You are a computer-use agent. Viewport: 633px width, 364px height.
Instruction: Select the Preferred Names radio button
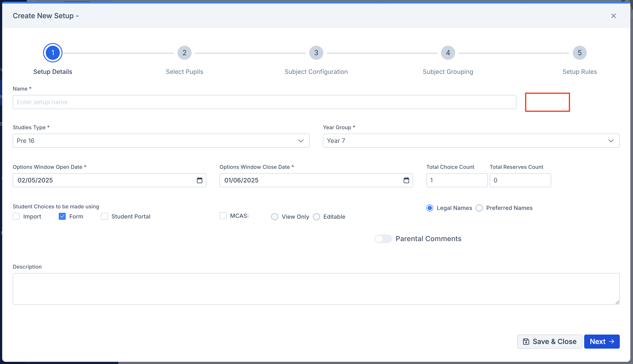coord(479,208)
